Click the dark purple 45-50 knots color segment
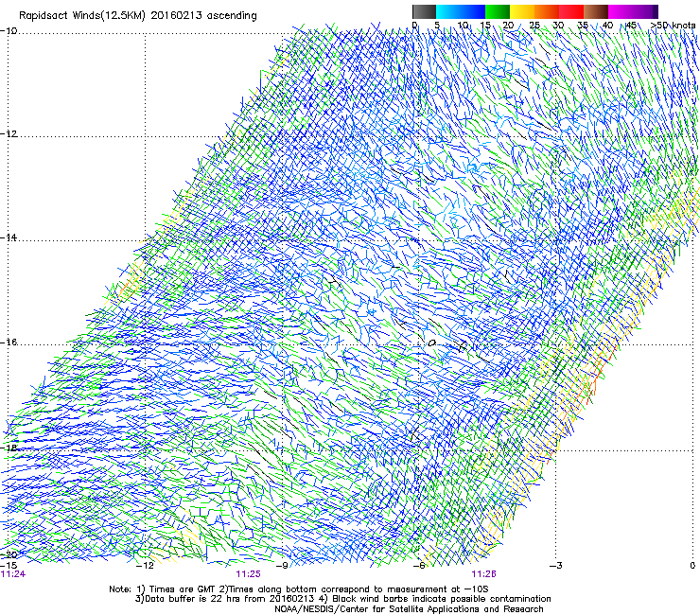 645,11
